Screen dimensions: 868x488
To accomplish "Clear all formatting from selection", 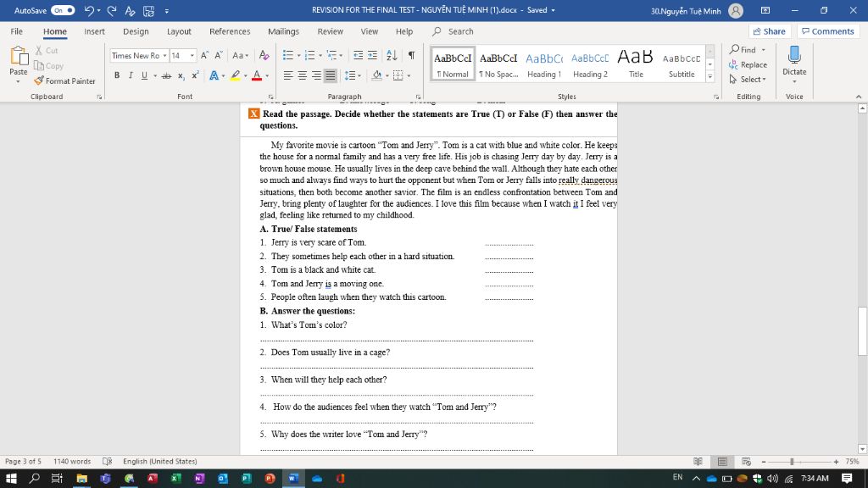I will tap(264, 55).
